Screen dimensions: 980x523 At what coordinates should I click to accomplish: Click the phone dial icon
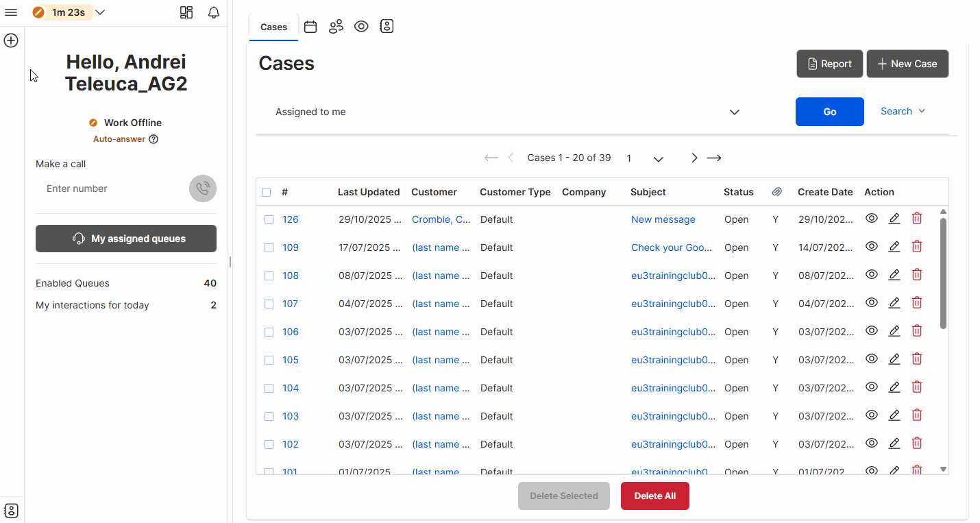203,188
